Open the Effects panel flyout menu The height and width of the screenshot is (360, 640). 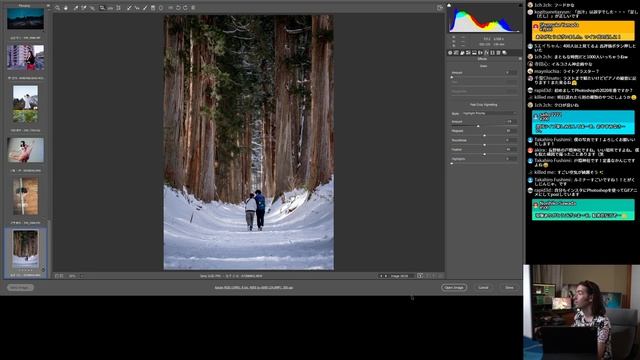(520, 59)
